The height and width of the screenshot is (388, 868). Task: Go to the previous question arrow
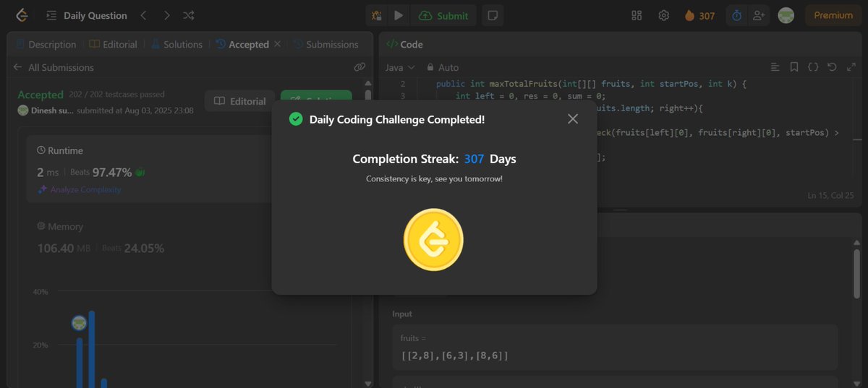pyautogui.click(x=143, y=15)
